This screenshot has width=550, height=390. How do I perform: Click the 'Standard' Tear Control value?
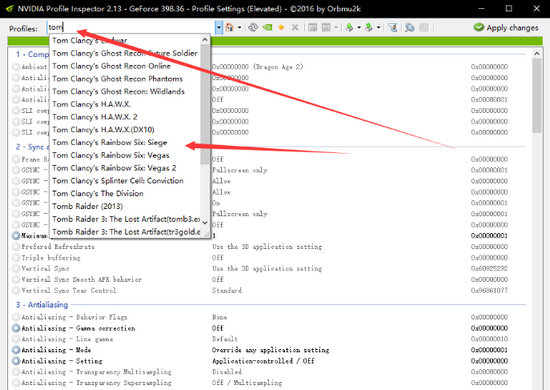click(227, 290)
